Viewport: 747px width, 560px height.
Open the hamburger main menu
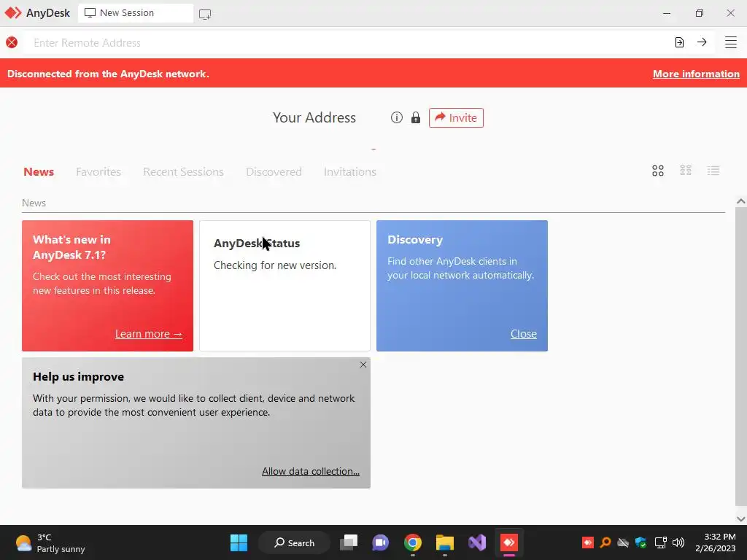point(731,42)
